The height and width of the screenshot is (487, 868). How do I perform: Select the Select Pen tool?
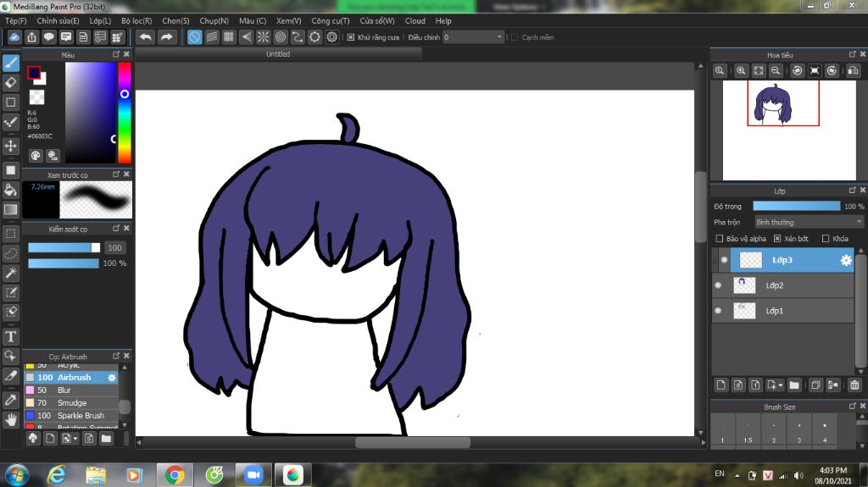(11, 292)
